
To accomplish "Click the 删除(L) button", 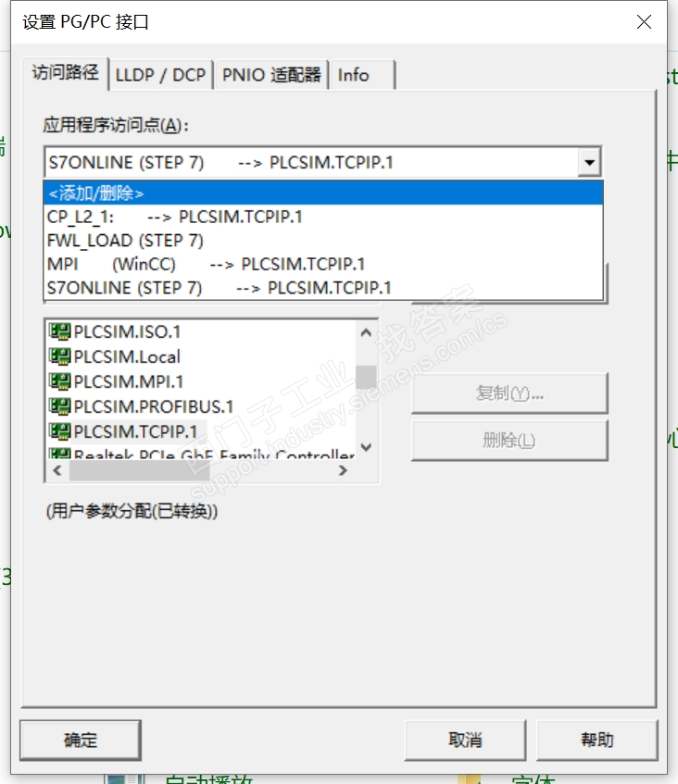I will [509, 440].
